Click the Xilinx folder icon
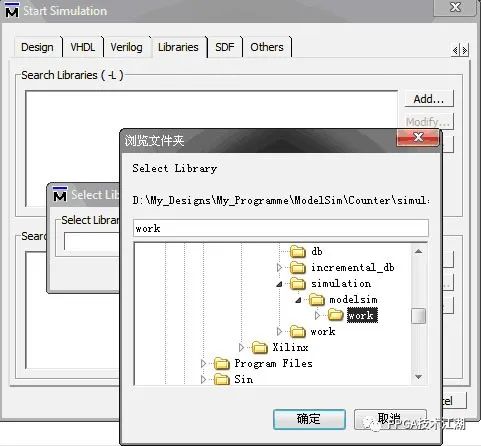Image resolution: width=481 pixels, height=446 pixels. 260,348
